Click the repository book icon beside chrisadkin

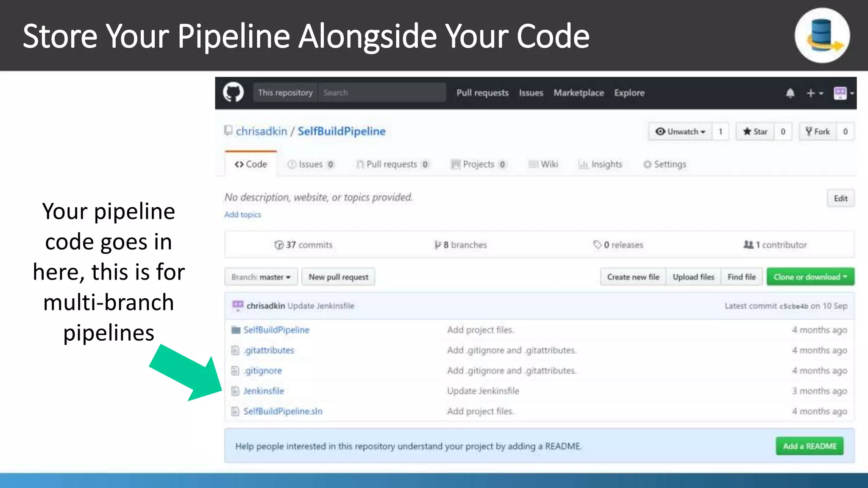[x=228, y=130]
